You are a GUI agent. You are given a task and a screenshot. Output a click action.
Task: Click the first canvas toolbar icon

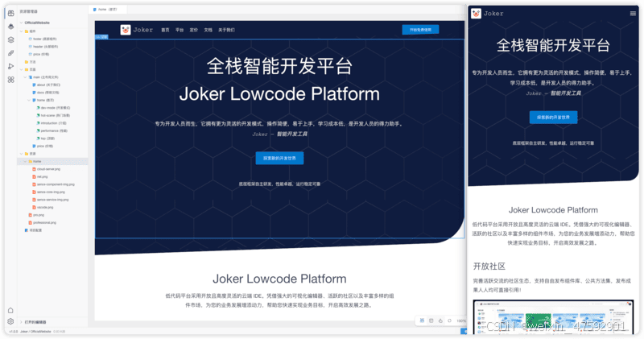422,320
